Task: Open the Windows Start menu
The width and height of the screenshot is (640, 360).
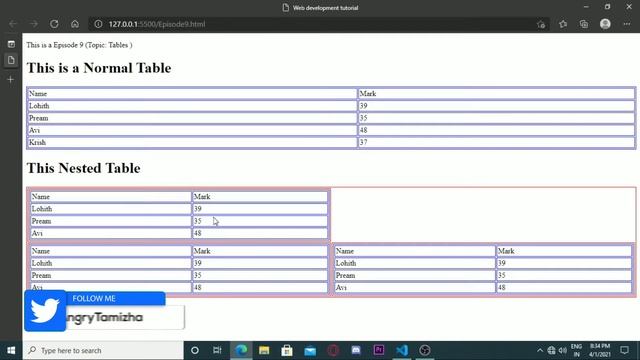Action: click(x=11, y=350)
